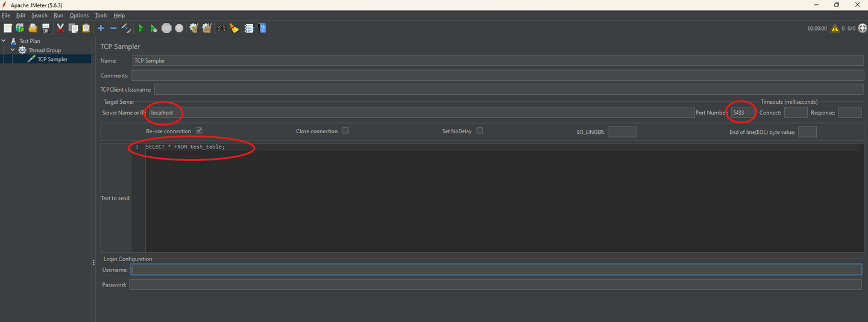Screen dimensions: 868x322
Task: Click the Password input field
Action: tap(495, 285)
